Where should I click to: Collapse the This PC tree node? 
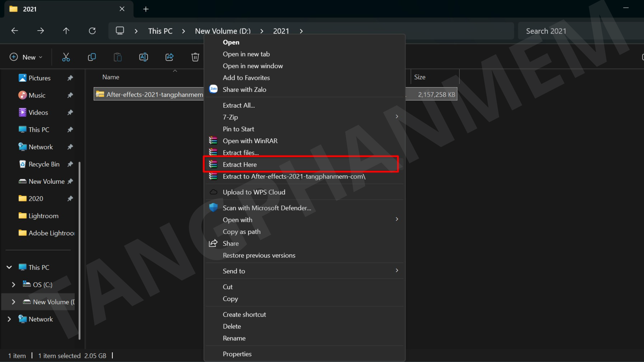point(9,267)
